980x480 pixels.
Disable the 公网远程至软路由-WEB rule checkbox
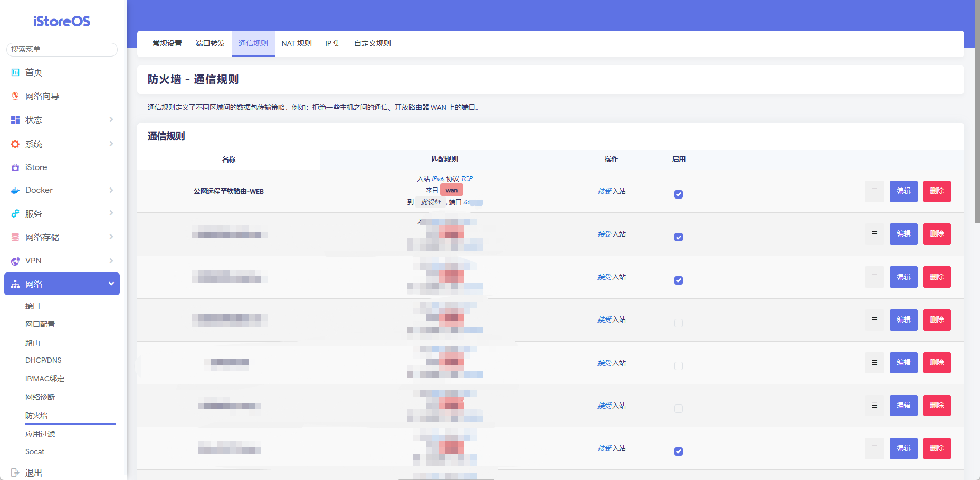pos(679,194)
